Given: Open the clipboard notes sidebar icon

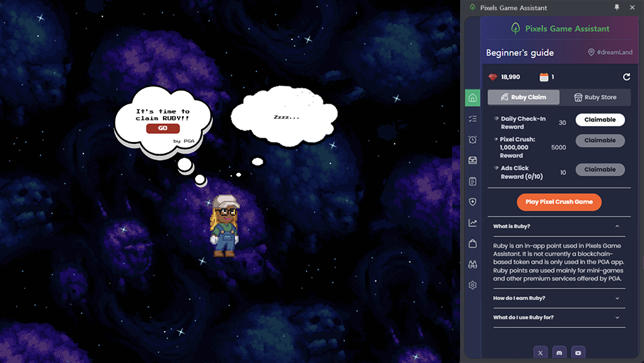Looking at the screenshot, I should [x=473, y=181].
